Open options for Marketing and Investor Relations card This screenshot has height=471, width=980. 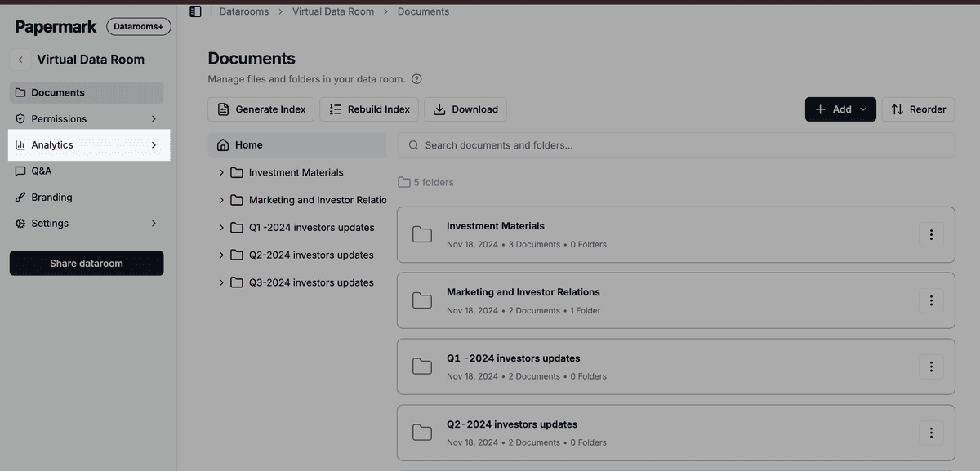pos(931,301)
